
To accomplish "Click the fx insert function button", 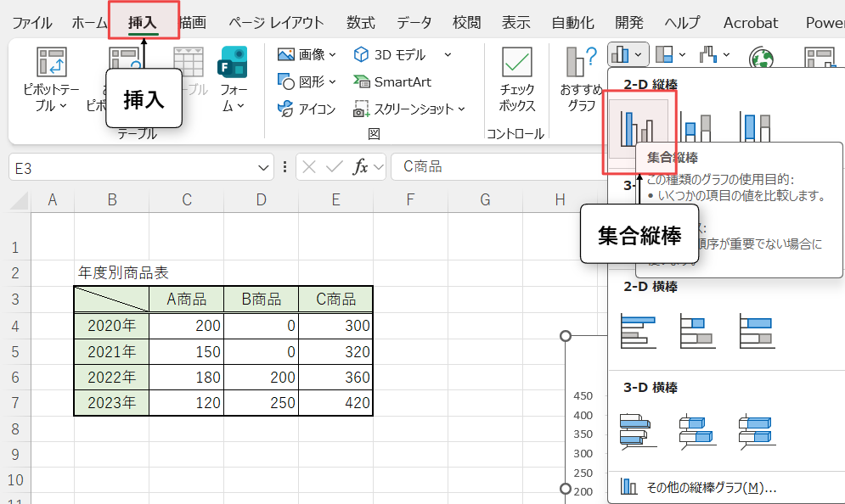I will tap(360, 167).
